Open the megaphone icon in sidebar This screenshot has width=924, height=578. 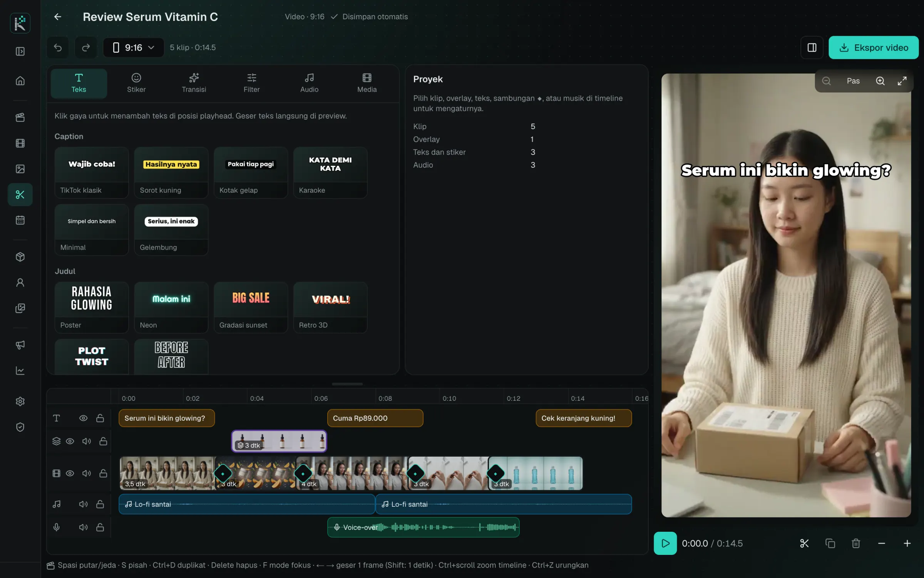click(x=20, y=345)
